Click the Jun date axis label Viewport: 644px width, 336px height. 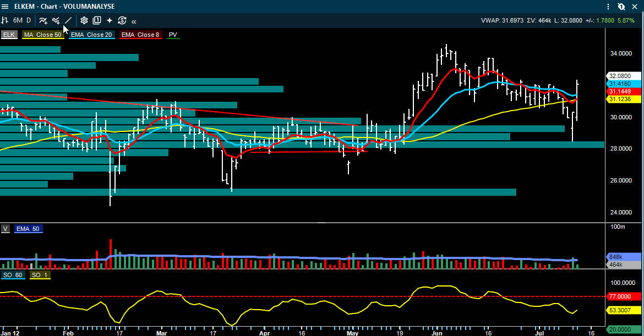point(437,333)
